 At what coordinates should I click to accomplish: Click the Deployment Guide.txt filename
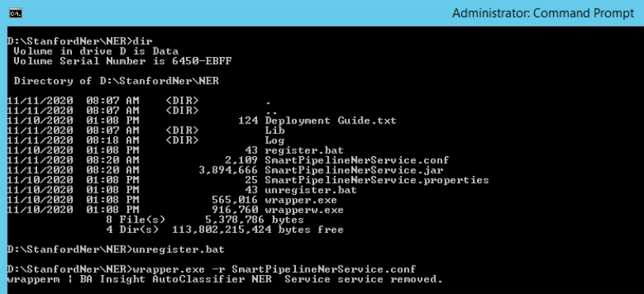pos(331,121)
